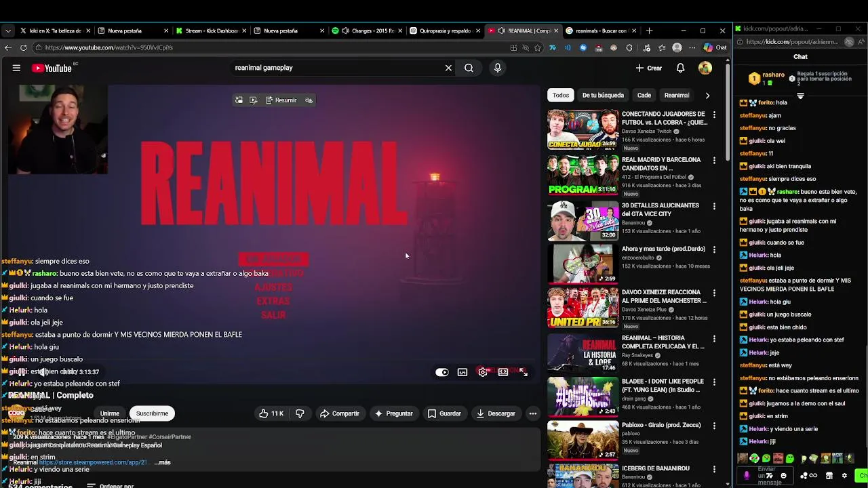The image size is (868, 488).
Task: Open options for 'Ahora y mas tarde' video
Action: click(x=714, y=250)
